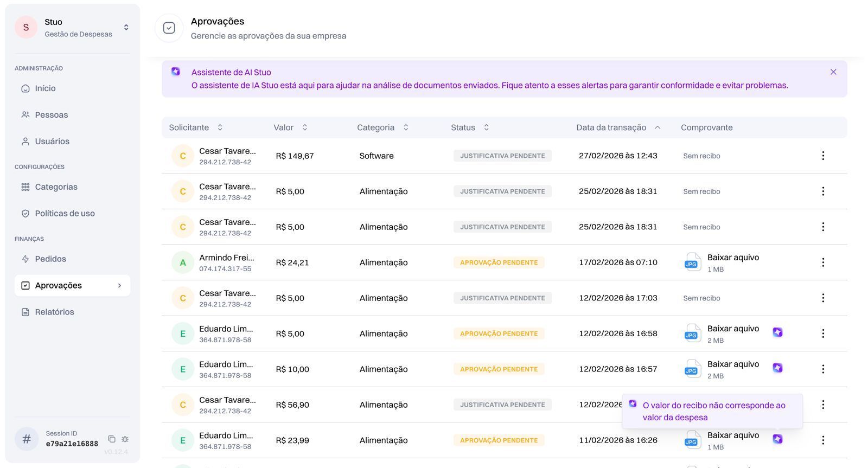The height and width of the screenshot is (468, 868).
Task: Dismiss the Assistente de AI Stuo banner
Action: 833,72
